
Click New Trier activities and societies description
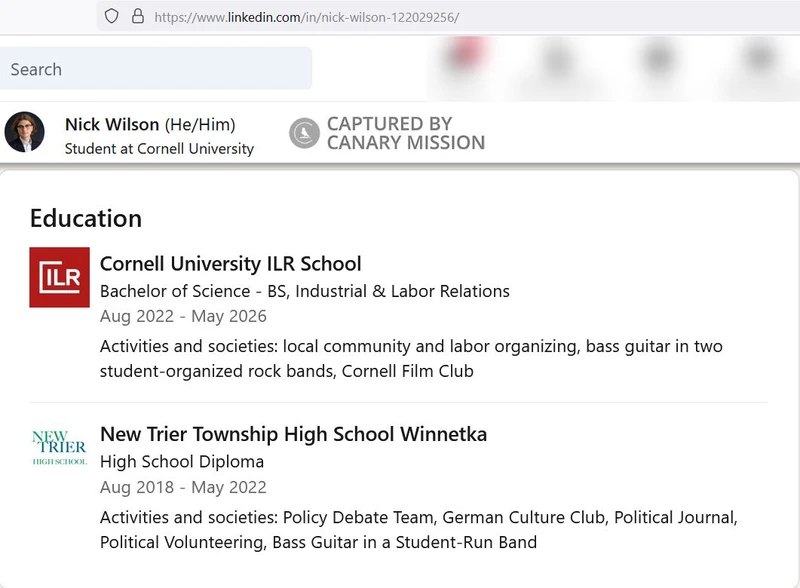pyautogui.click(x=419, y=529)
